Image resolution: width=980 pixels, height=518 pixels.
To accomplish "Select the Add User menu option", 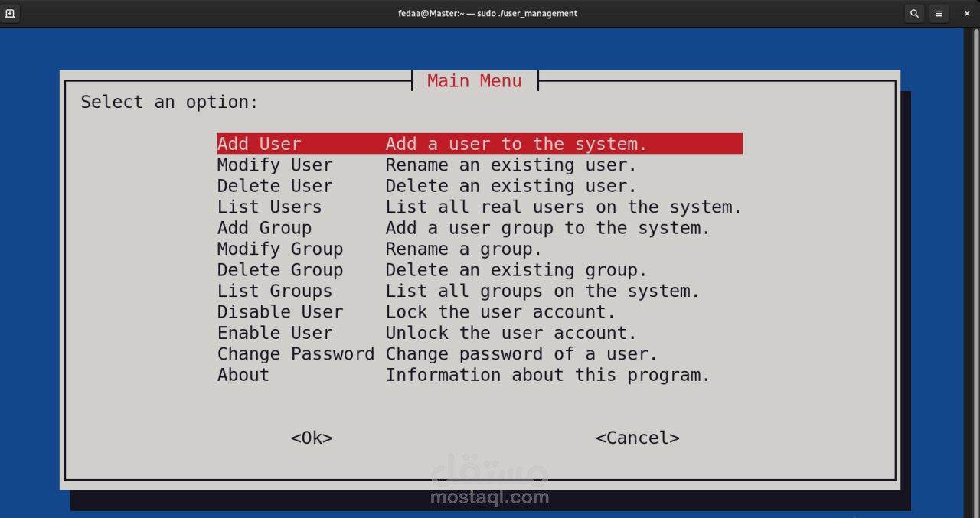I will click(x=480, y=144).
